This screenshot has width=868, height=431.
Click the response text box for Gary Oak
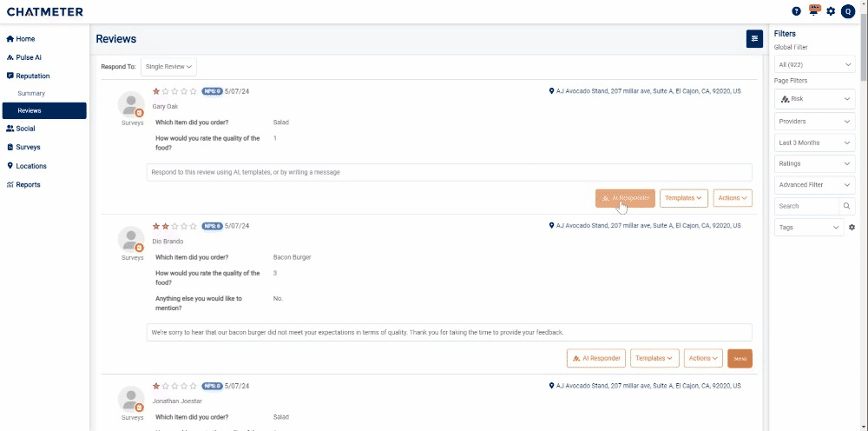point(449,172)
